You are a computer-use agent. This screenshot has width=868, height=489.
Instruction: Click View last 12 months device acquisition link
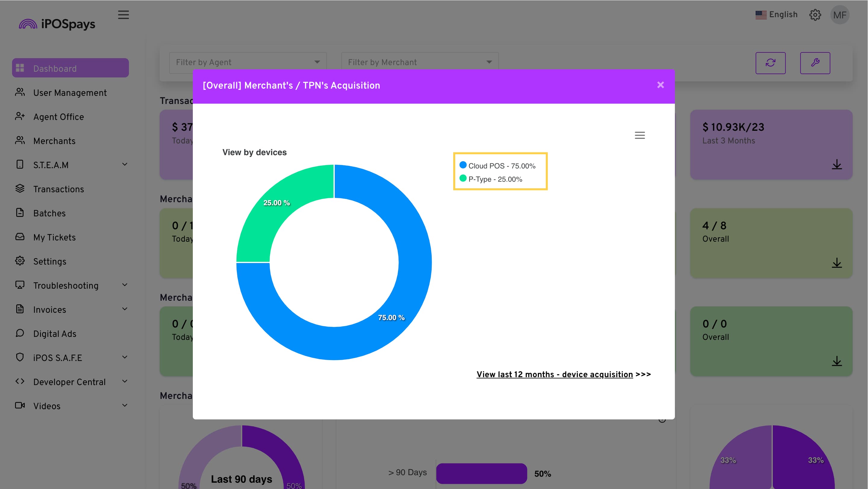(x=554, y=375)
